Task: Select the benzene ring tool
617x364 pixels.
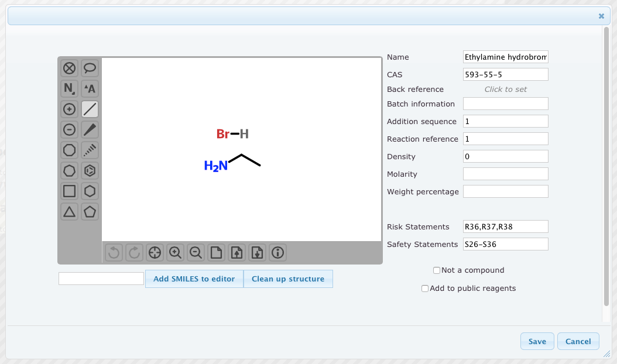Action: tap(90, 170)
